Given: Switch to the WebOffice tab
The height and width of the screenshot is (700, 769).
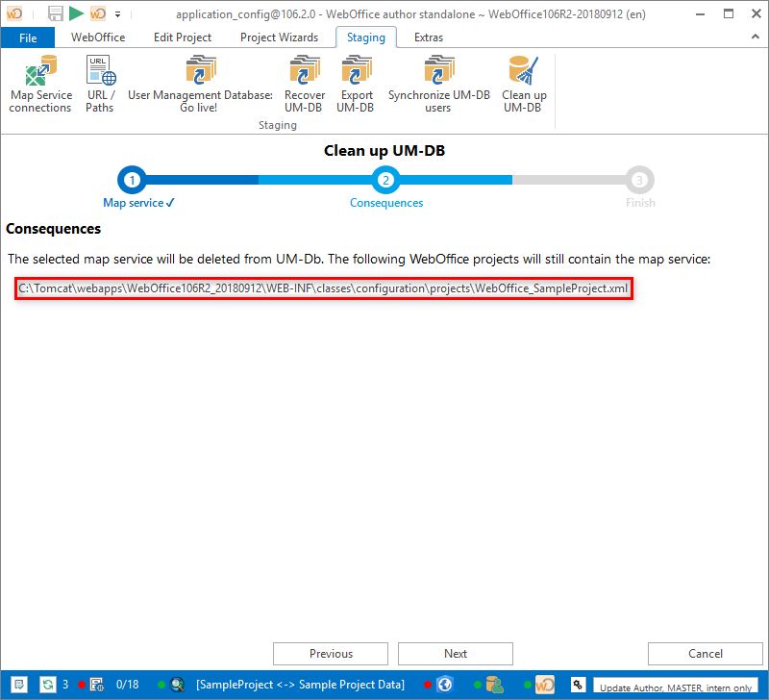Looking at the screenshot, I should tap(98, 37).
